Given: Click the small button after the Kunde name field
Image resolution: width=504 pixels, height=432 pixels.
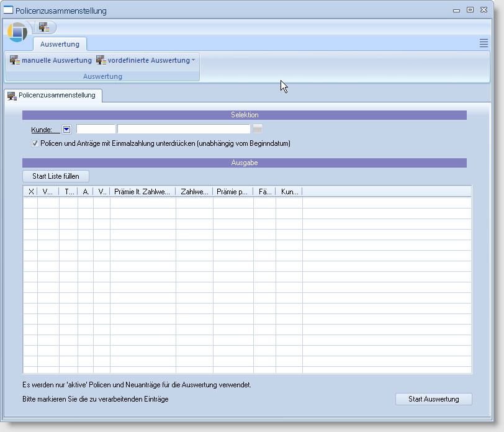Looking at the screenshot, I should 258,129.
